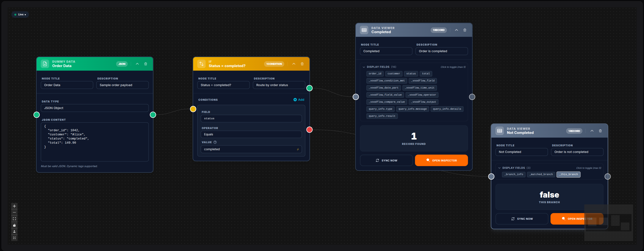Viewport: 644px width, 251px height.
Task: Delete the Order Data node via its trash icon
Action: (146, 64)
